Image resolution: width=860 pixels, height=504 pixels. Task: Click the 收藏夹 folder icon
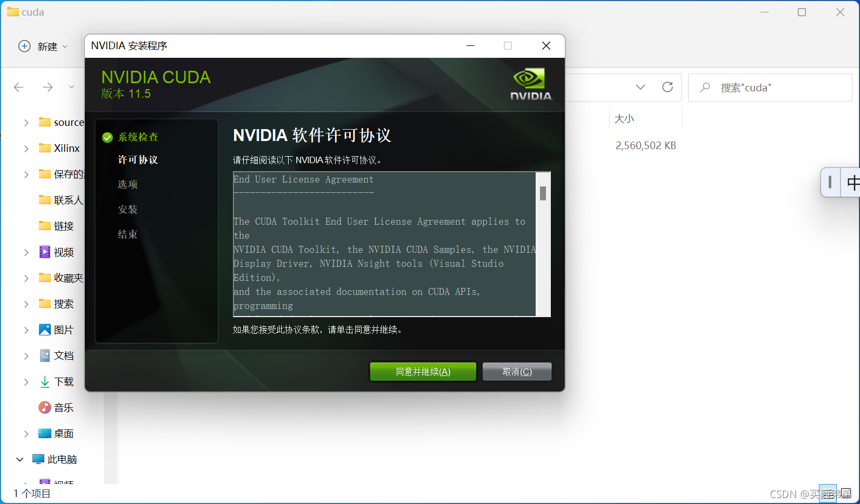pyautogui.click(x=45, y=278)
